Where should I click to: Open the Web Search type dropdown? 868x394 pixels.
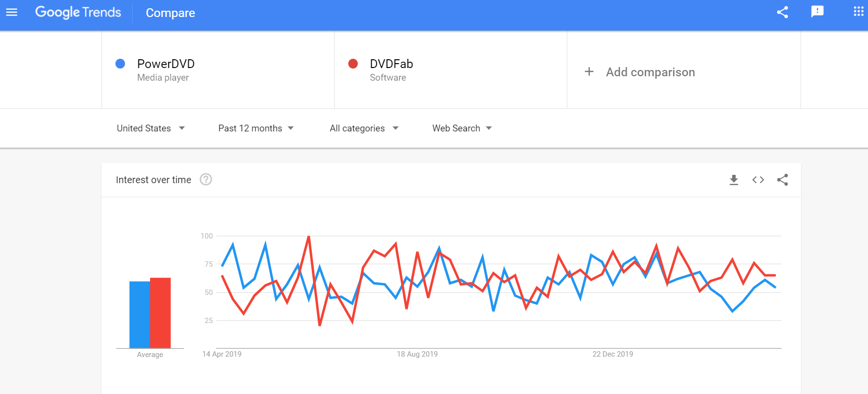pos(462,128)
